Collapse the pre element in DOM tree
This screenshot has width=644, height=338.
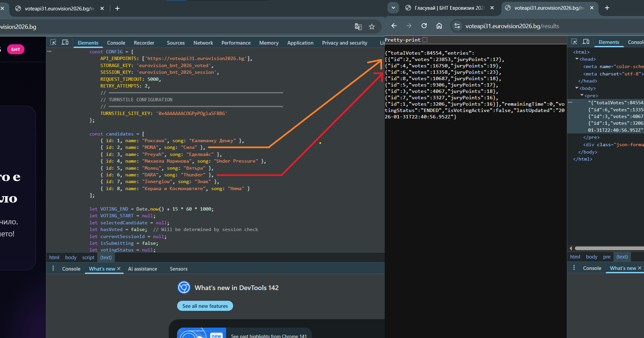point(582,96)
